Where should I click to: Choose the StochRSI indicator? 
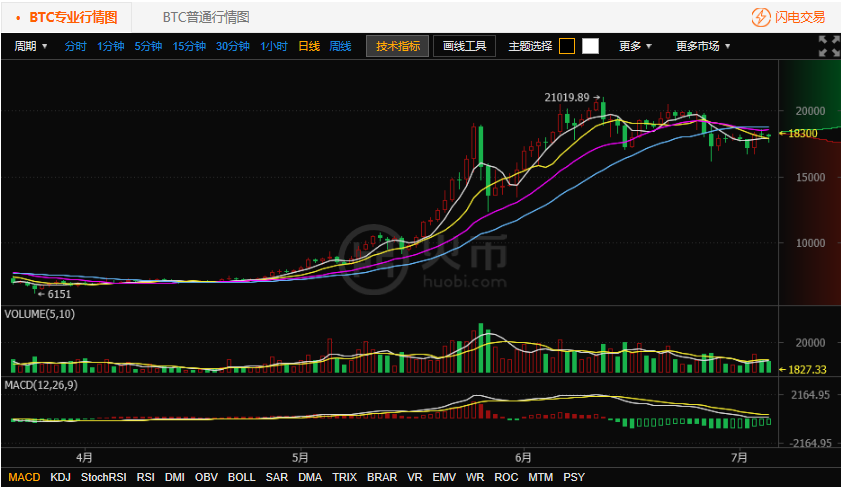point(104,477)
